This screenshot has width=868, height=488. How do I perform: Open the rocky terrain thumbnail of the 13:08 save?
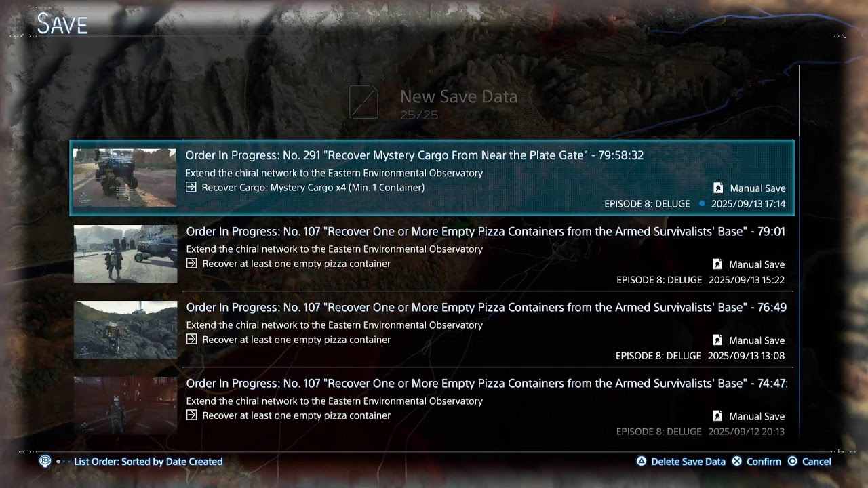click(x=125, y=330)
